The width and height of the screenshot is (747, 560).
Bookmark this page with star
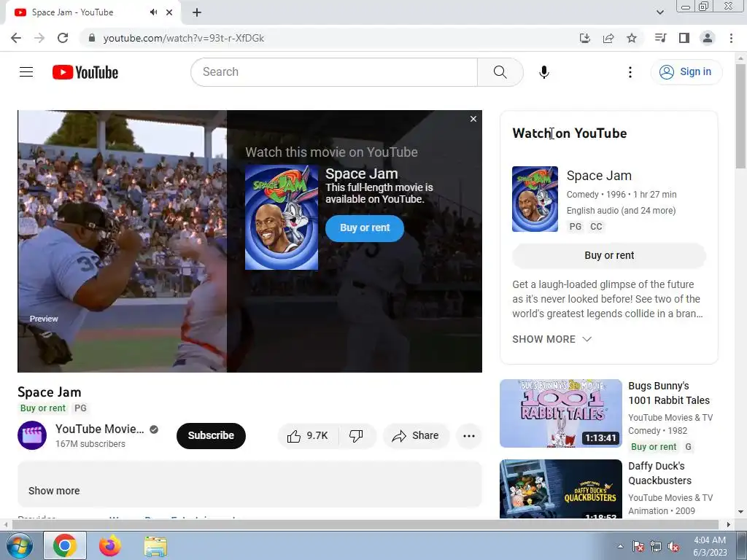click(x=631, y=38)
